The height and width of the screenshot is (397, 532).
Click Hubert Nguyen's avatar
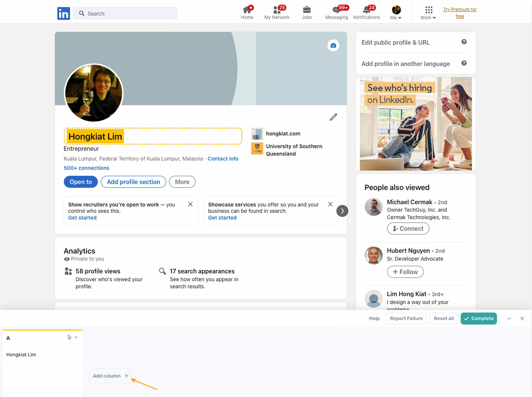pyautogui.click(x=374, y=256)
